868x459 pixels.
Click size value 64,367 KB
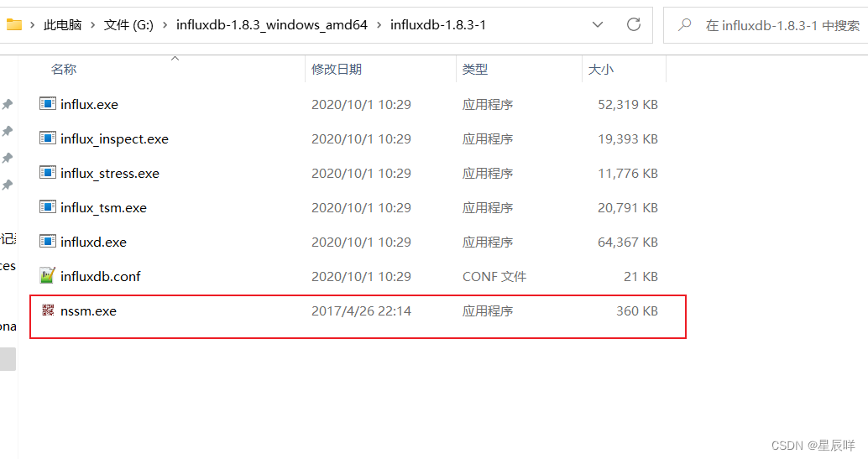628,242
